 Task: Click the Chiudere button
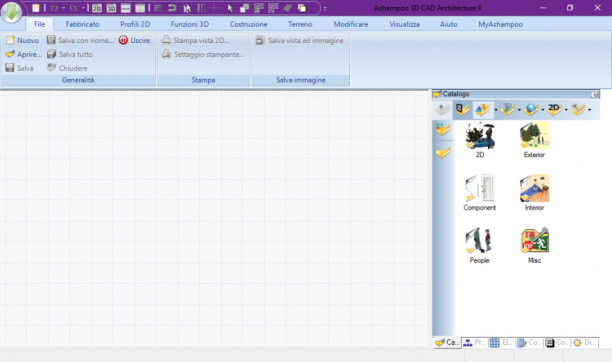[x=67, y=68]
